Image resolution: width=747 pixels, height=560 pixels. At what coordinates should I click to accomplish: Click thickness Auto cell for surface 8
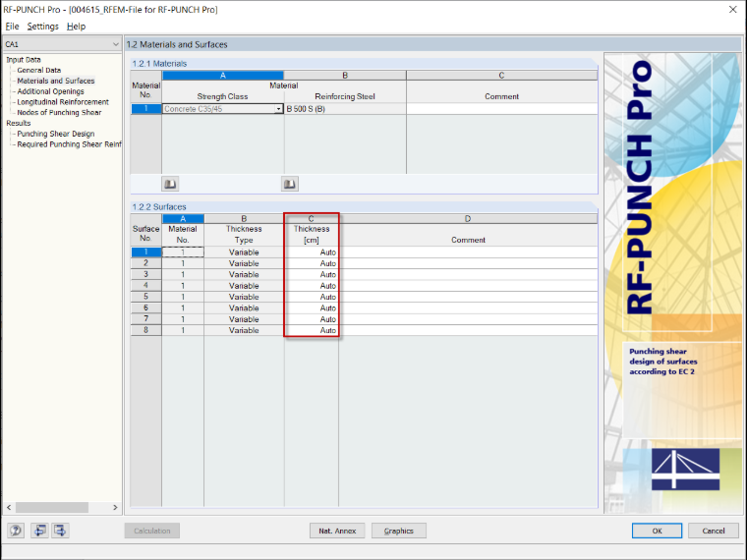click(x=312, y=330)
